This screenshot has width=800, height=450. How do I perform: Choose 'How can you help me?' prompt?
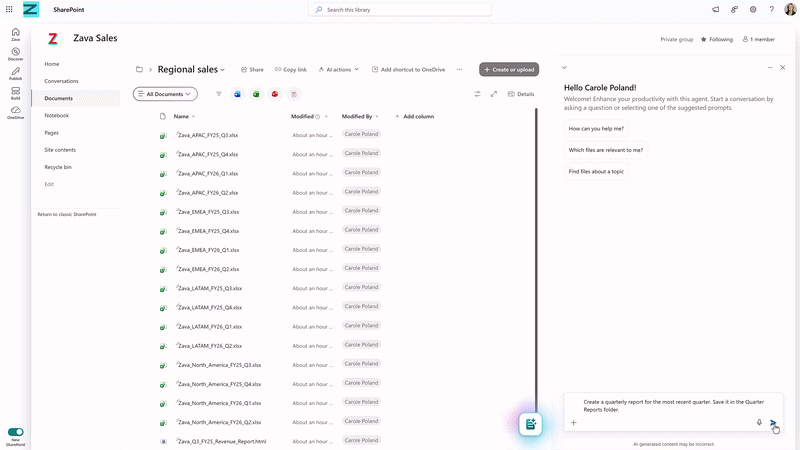596,129
